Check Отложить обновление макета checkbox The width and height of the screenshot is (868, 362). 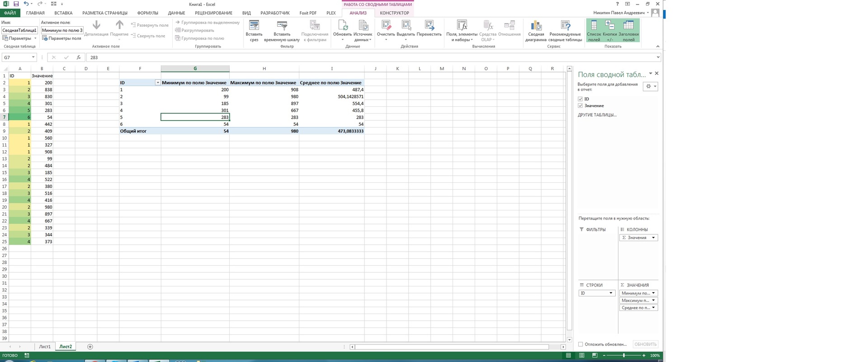[x=581, y=344]
